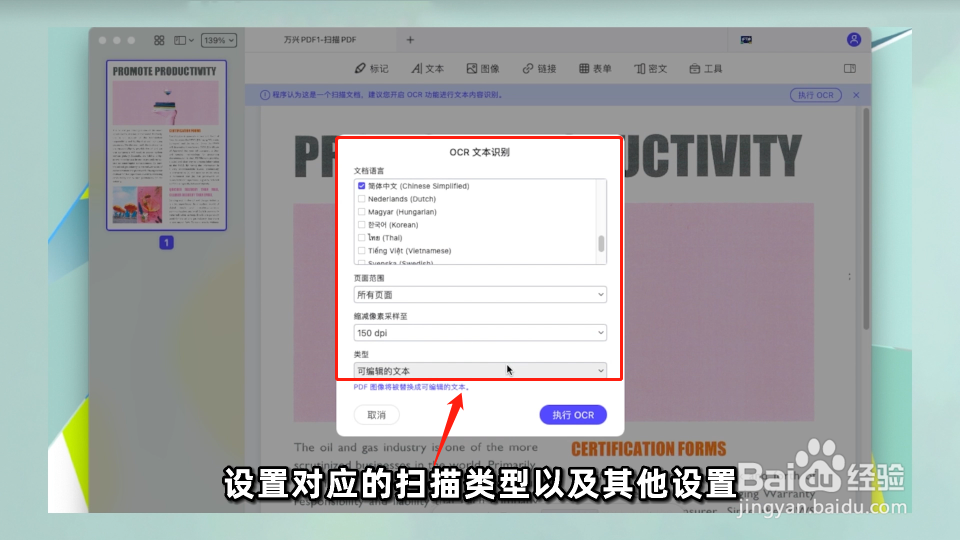Open the 139% zoom dropdown

click(219, 40)
